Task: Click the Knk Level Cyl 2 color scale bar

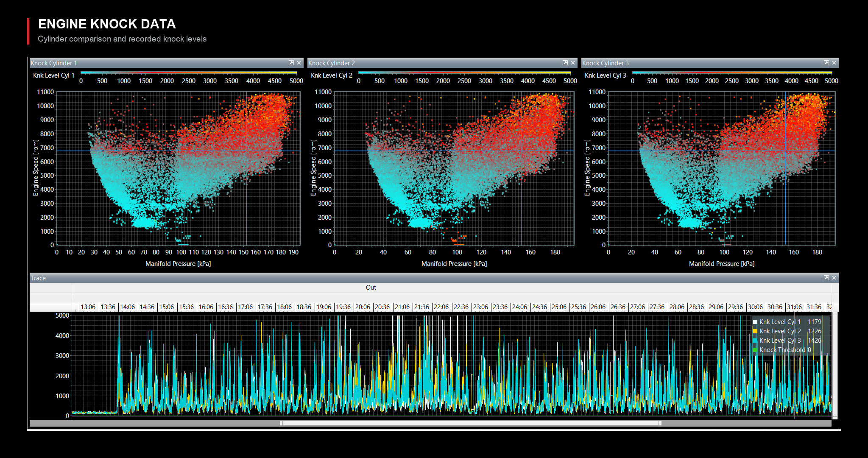Action: tap(465, 73)
